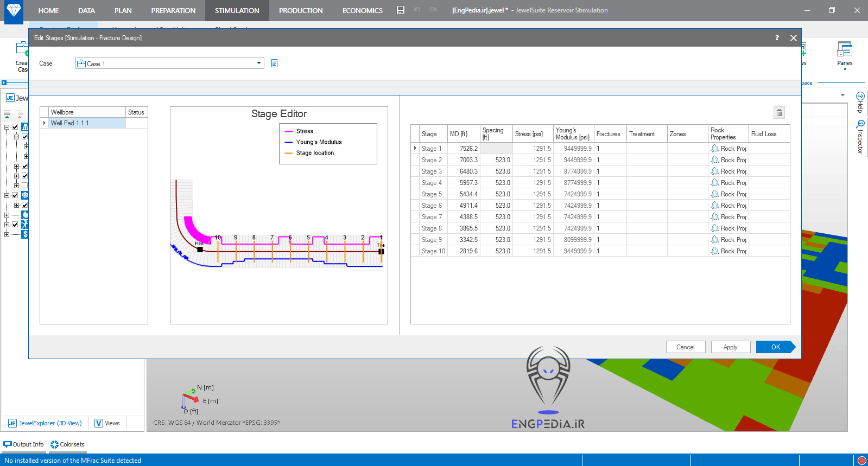Toggle the checkbox beside the grid cube icon
The width and height of the screenshot is (868, 466).
point(15,195)
